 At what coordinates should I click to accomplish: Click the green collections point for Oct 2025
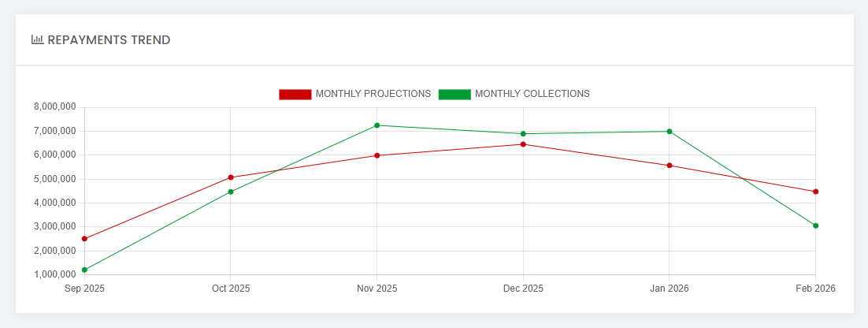coord(231,192)
